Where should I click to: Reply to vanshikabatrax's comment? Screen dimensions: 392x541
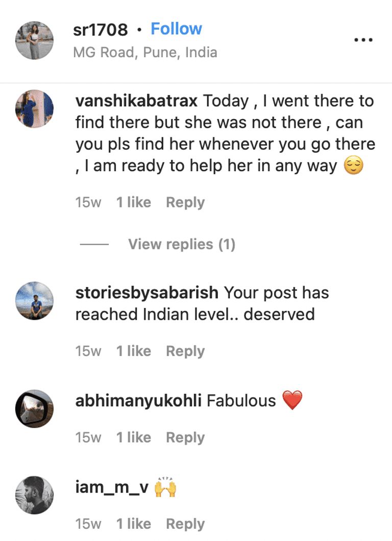[185, 202]
